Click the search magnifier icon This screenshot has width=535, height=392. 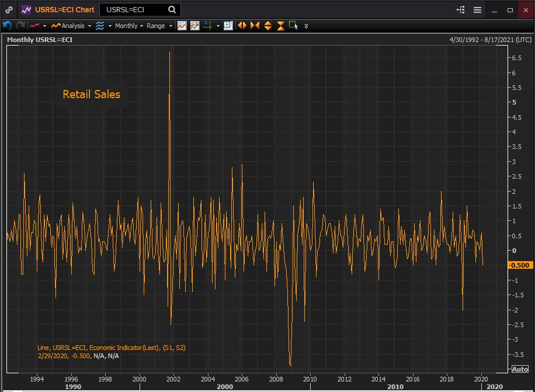(172, 10)
